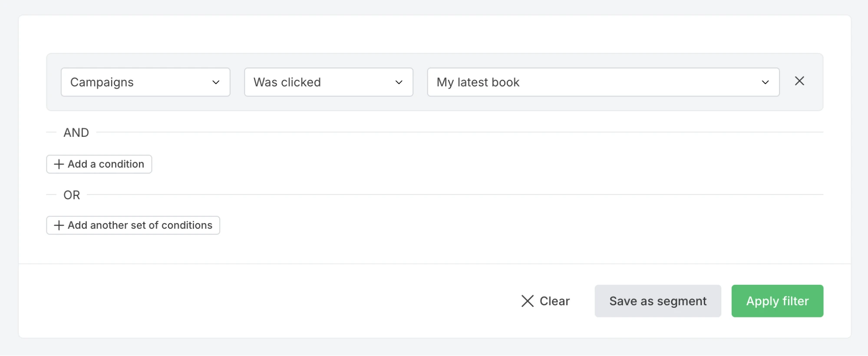Viewport: 868px width, 356px height.
Task: Open the Was clicked operator dropdown
Action: point(329,82)
